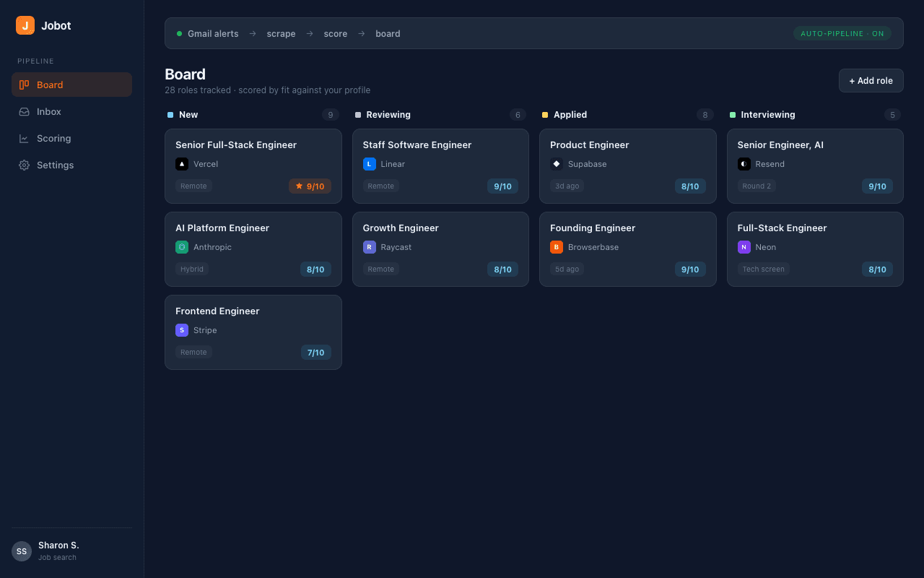924x578 pixels.
Task: Click the Anthropic company logo
Action: pos(182,247)
